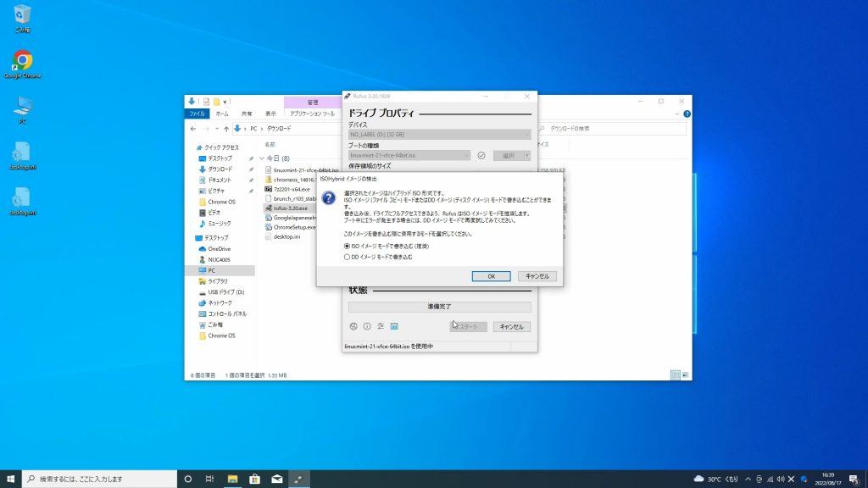Viewport: 868px width, 488px height.
Task: Expand the NO_LABEL (D:) device dropdown
Action: (440, 135)
